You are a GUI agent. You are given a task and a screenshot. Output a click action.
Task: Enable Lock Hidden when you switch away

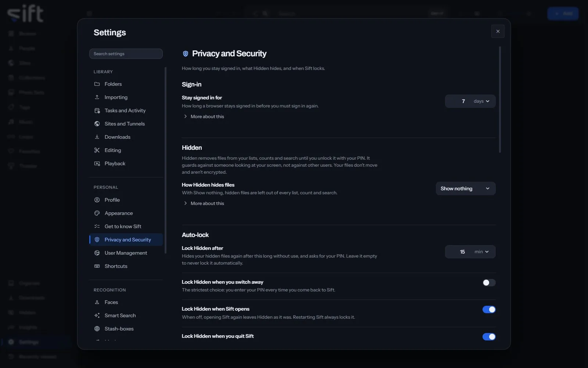coord(489,283)
